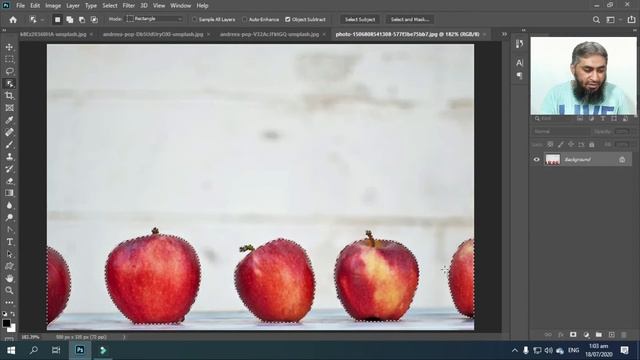Open the Search icon in options bar
The width and height of the screenshot is (640, 360).
tap(596, 20)
